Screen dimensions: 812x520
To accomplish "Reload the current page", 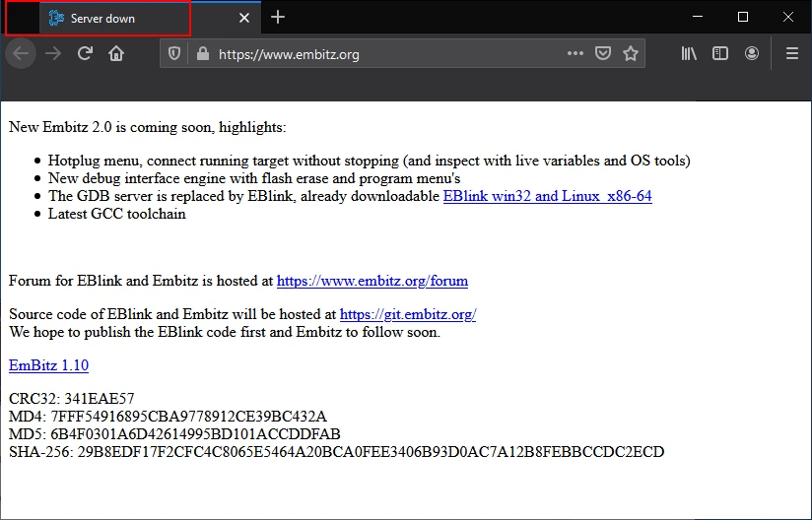I will [x=85, y=53].
